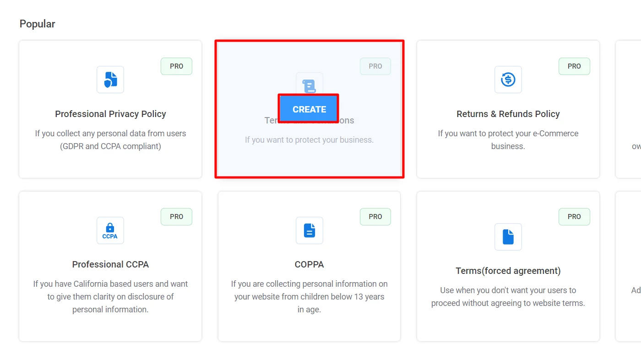This screenshot has width=641, height=364.
Task: Select the PRO badge on Returns & Refunds Policy
Action: [574, 66]
